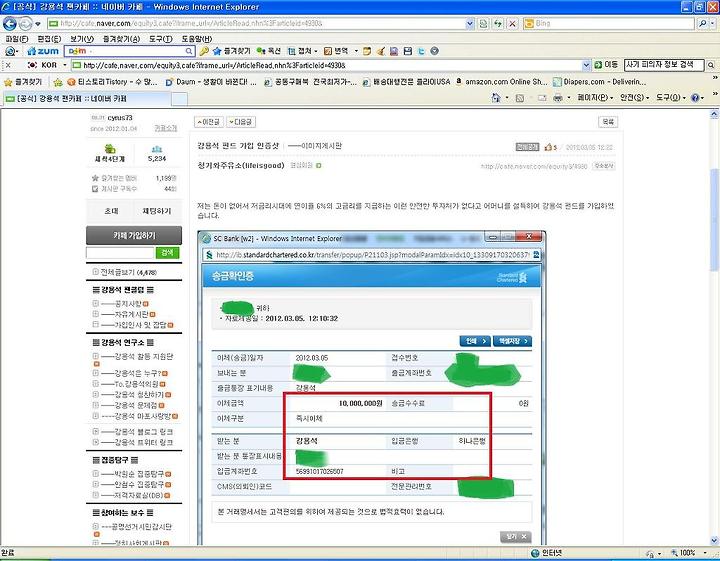Click the read mail icon in the command bar
Viewport: 720px width, 561px height.
[542, 98]
